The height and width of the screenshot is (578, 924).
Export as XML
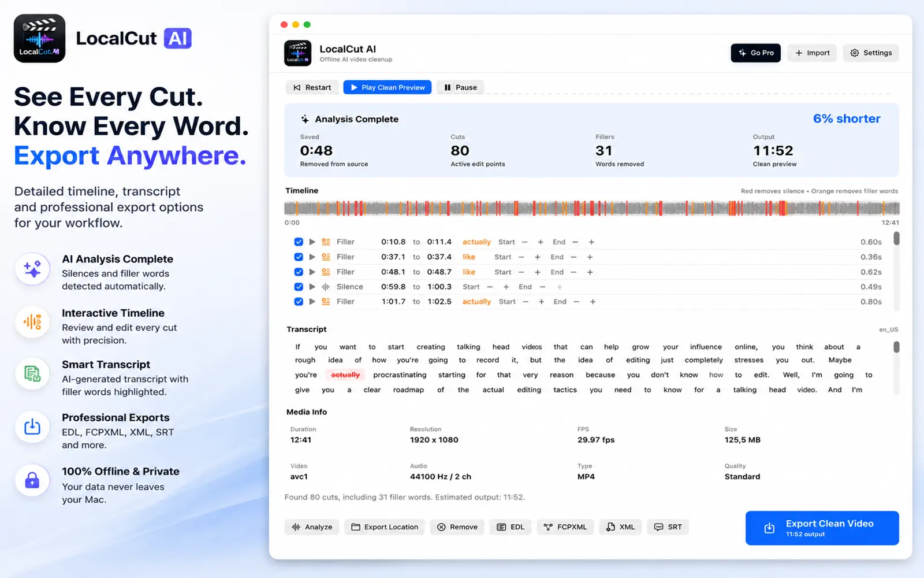pos(620,527)
